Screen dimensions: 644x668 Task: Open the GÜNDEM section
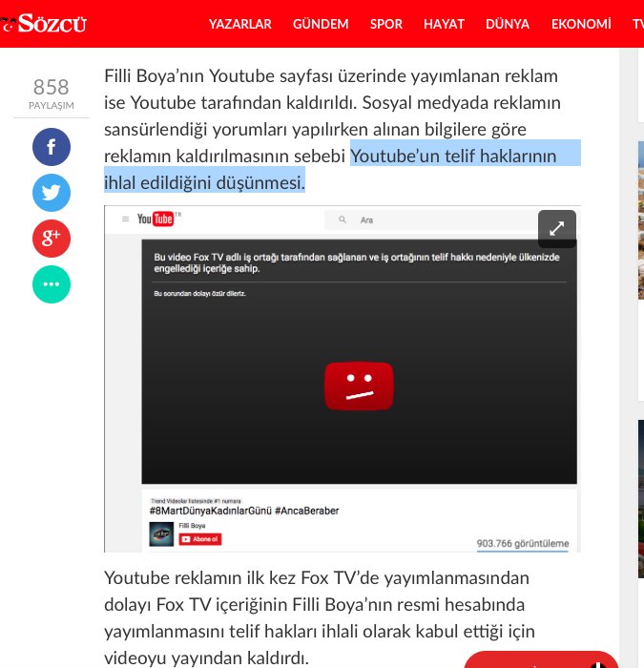(x=321, y=24)
